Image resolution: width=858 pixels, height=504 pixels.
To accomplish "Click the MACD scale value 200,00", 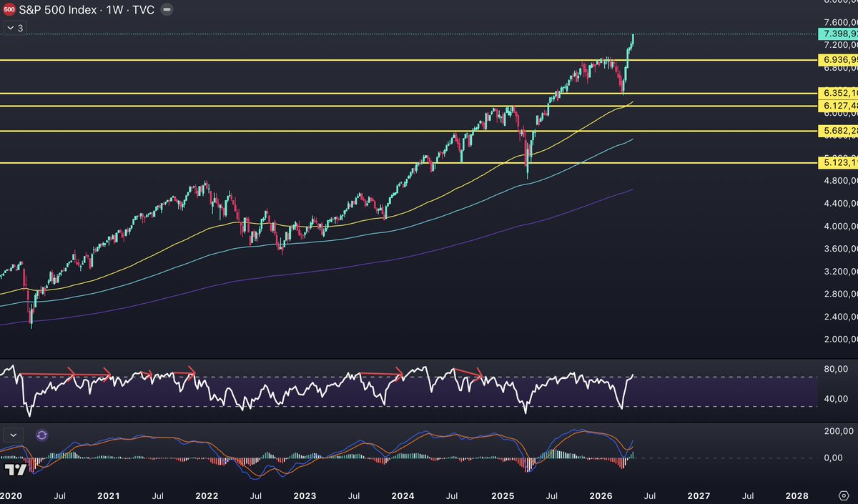I will click(x=838, y=431).
